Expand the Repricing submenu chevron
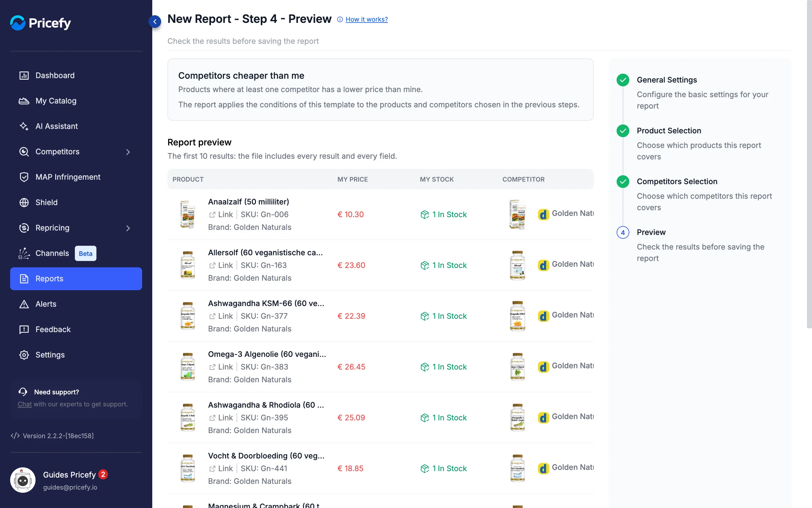 [128, 228]
